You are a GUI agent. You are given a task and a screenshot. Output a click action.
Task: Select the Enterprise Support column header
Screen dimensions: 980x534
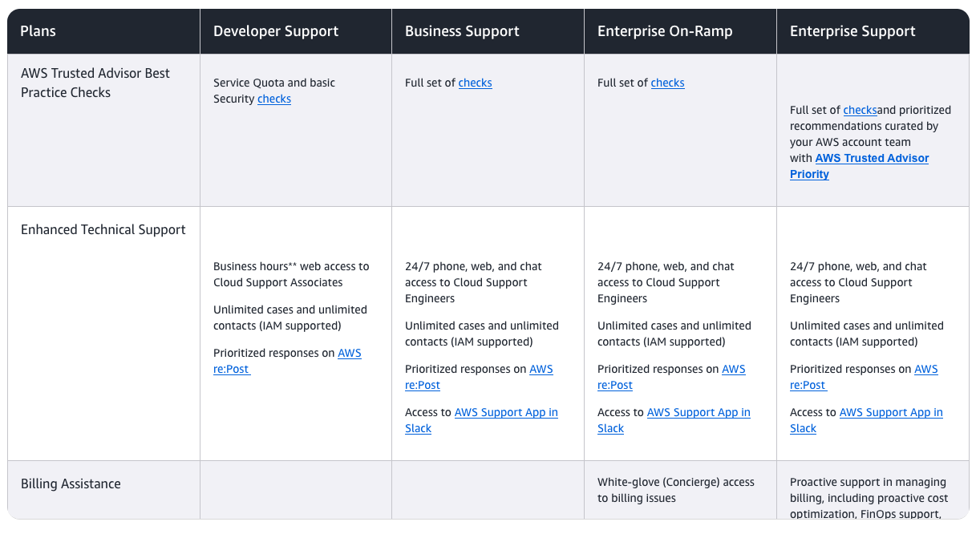(852, 31)
